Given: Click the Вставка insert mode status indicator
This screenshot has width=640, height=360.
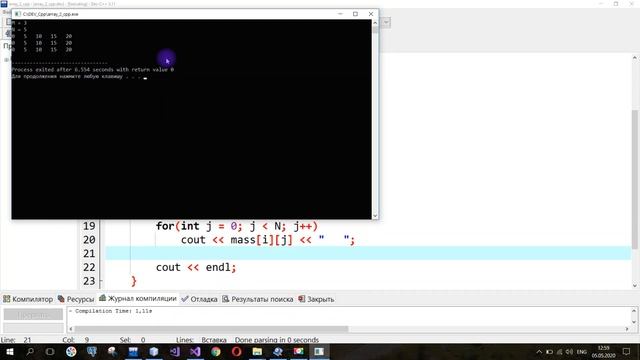Looking at the screenshot, I should coord(214,340).
